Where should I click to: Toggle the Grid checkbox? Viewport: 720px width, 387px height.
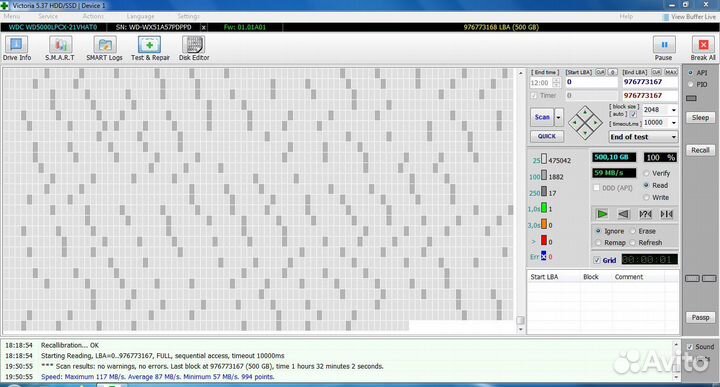click(x=597, y=260)
